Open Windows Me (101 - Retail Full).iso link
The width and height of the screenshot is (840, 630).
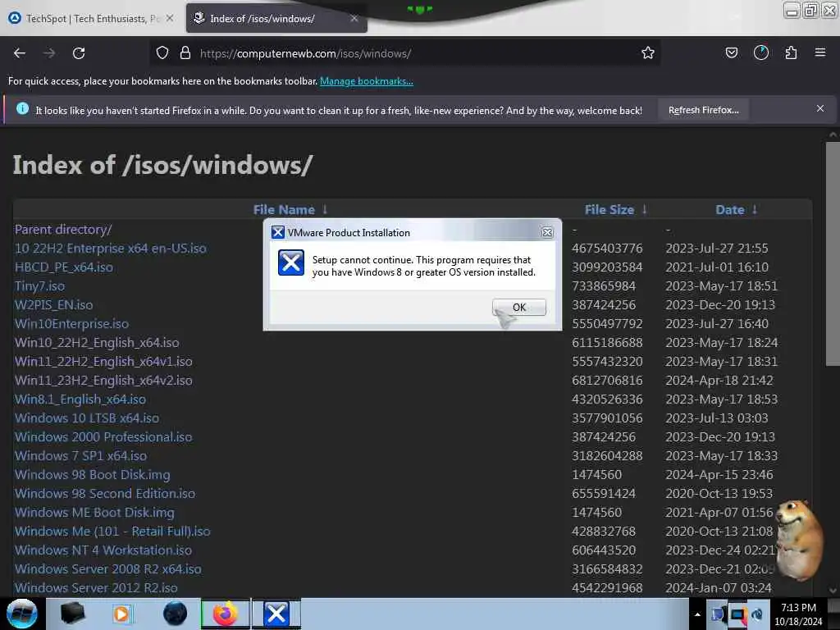112,531
